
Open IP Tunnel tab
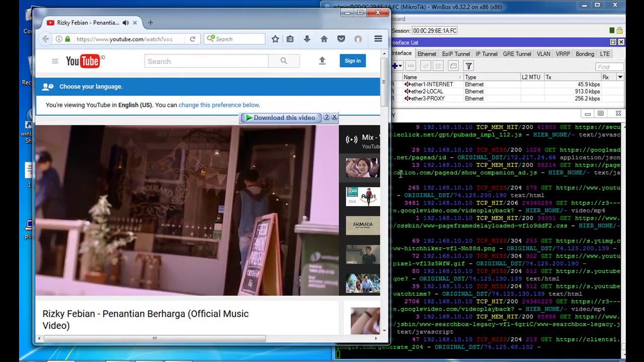click(487, 54)
